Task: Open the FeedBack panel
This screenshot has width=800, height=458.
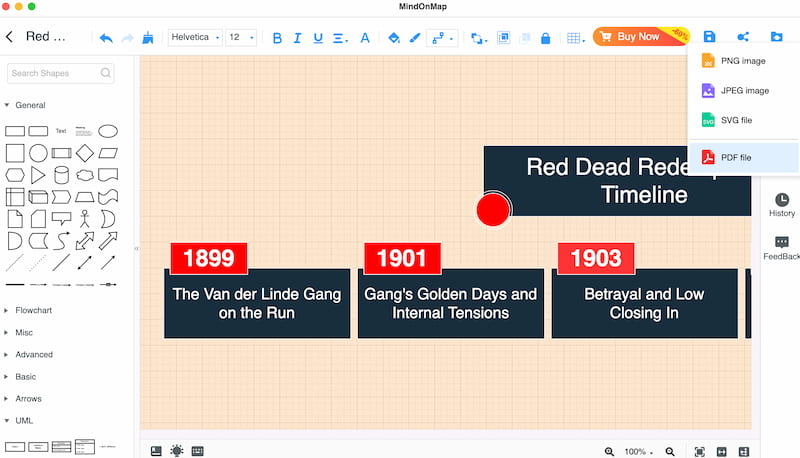Action: pos(782,248)
